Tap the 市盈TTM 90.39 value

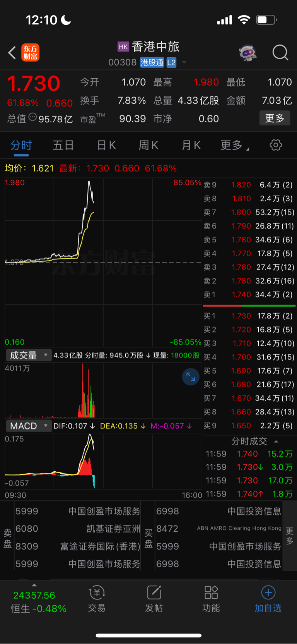(132, 119)
